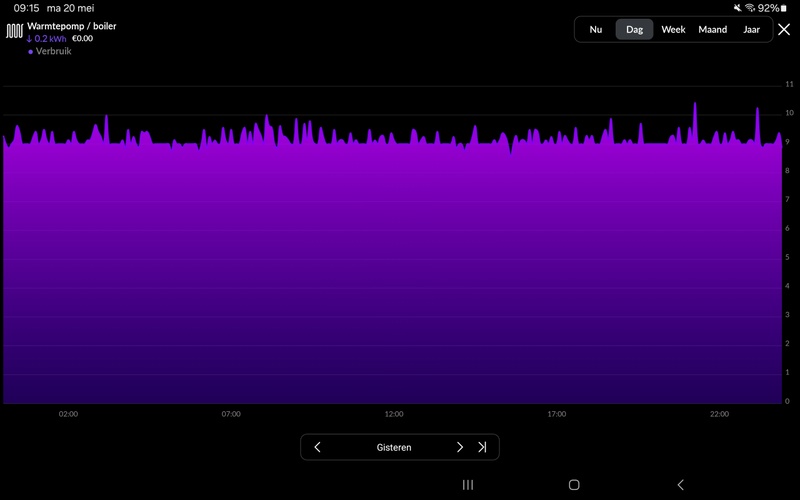Tap the 92% battery indicator
This screenshot has width=800, height=500.
(772, 8)
